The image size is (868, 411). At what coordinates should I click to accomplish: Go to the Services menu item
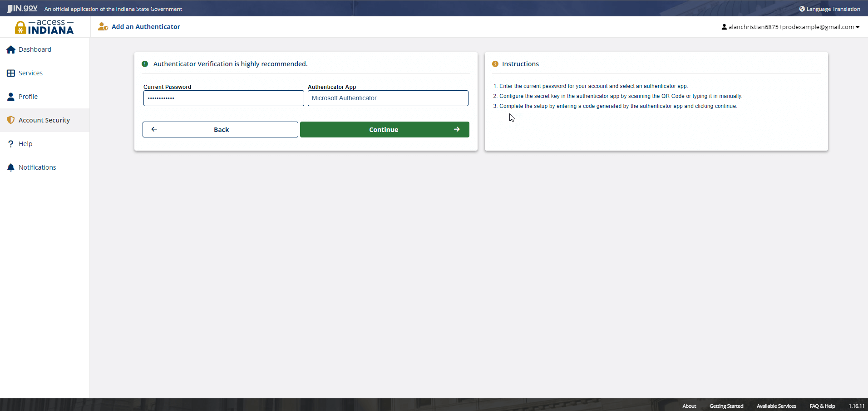point(30,73)
